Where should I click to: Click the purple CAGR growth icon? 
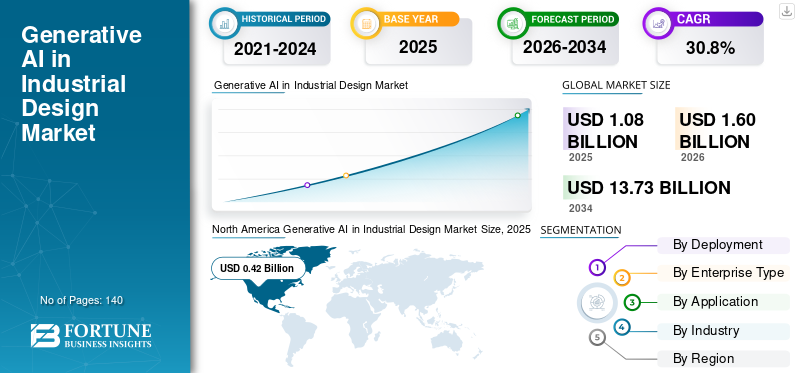click(658, 22)
